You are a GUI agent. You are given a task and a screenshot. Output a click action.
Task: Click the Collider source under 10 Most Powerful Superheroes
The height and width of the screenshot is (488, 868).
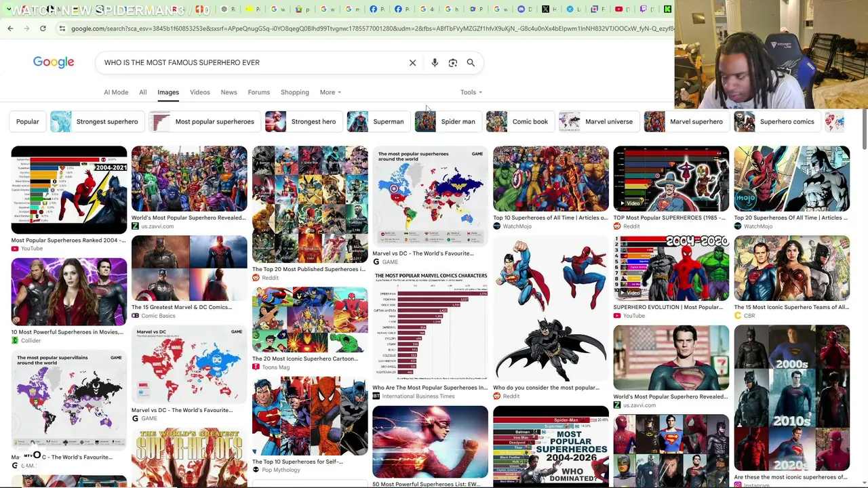pos(26,340)
